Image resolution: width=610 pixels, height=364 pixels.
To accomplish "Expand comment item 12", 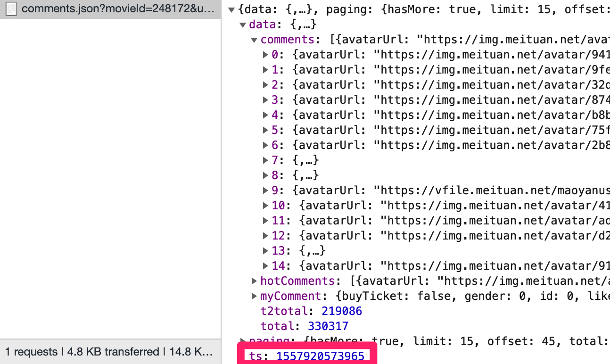I will 265,236.
